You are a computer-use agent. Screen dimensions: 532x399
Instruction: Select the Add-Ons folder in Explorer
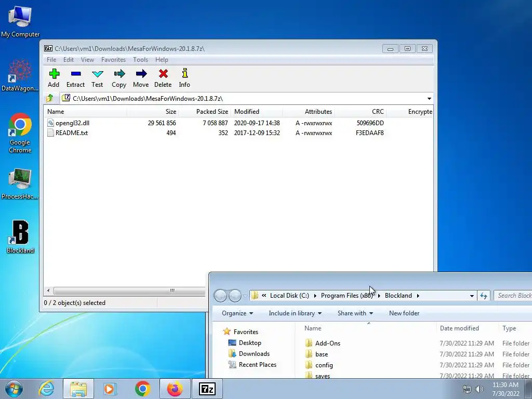pyautogui.click(x=322, y=343)
